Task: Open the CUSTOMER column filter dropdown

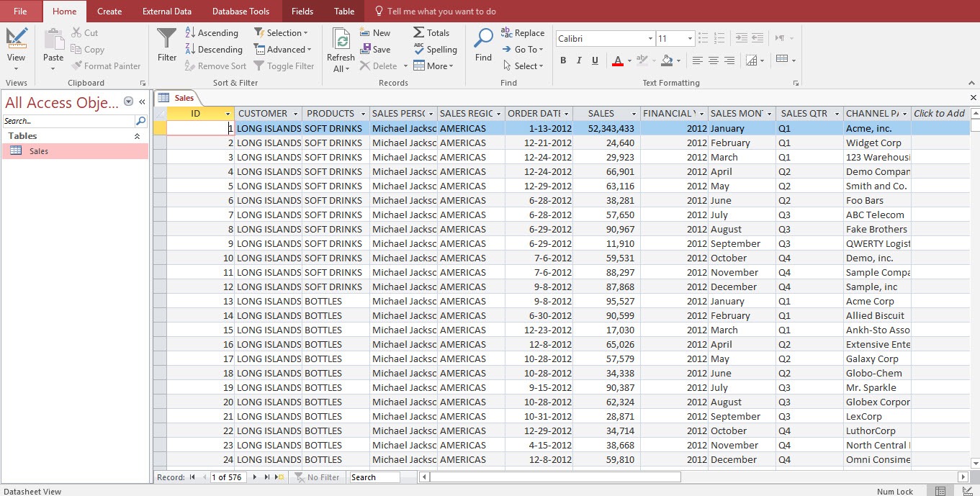Action: tap(295, 113)
